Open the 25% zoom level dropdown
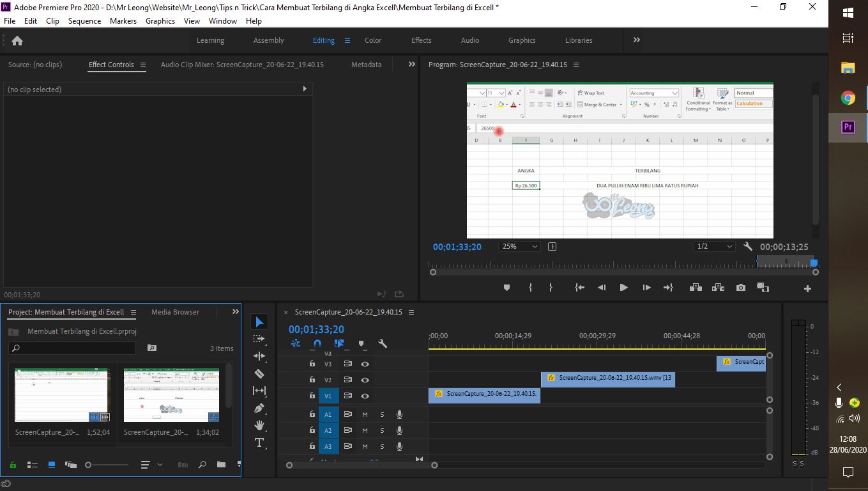The image size is (868, 491). coord(519,246)
